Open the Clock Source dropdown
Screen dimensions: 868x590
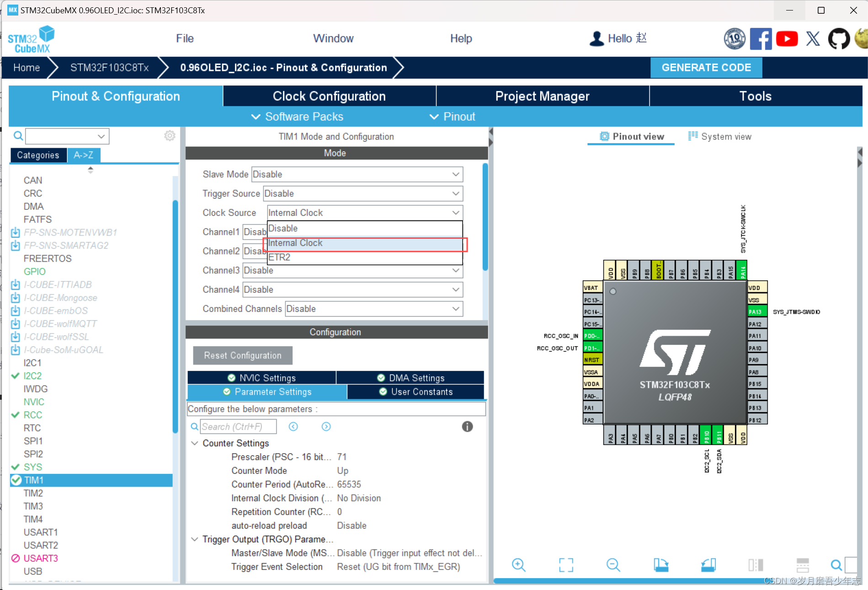tap(365, 213)
